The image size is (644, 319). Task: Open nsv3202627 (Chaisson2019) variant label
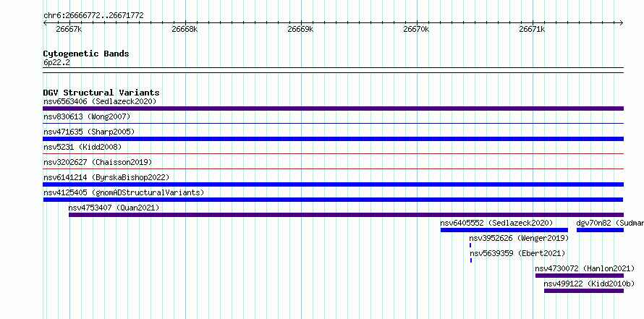(x=98, y=162)
